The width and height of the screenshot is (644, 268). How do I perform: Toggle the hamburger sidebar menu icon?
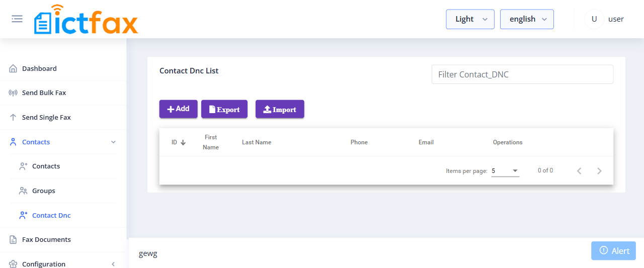coord(17,19)
